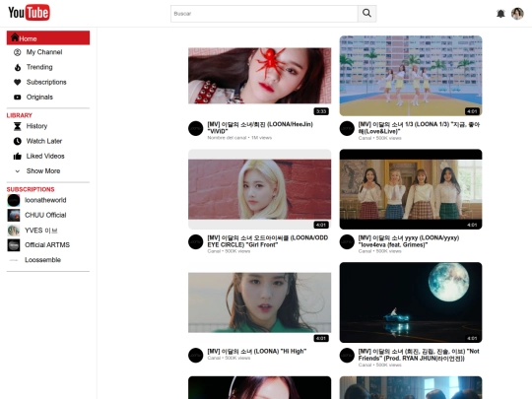Click Show More label

43,171
